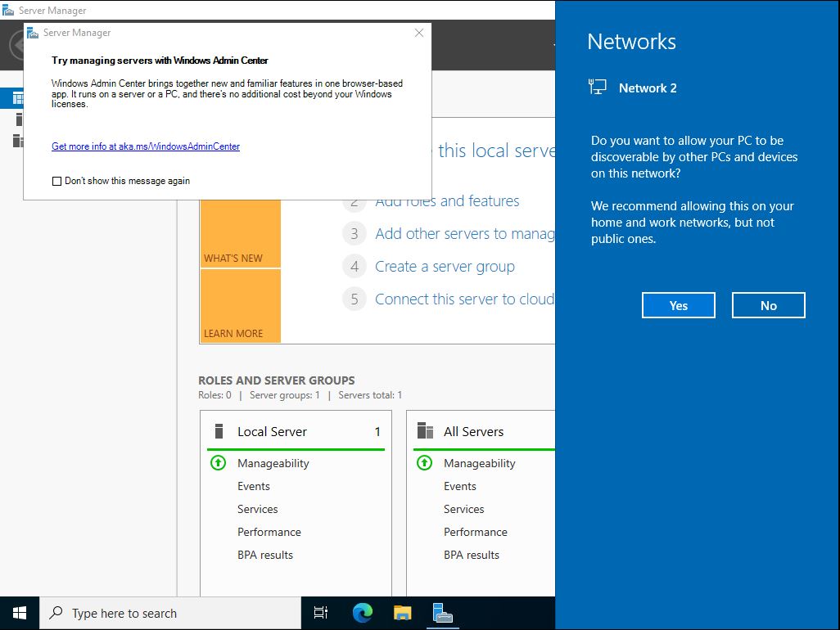
Task: Click the All Servers tile servers icon
Action: coord(425,430)
